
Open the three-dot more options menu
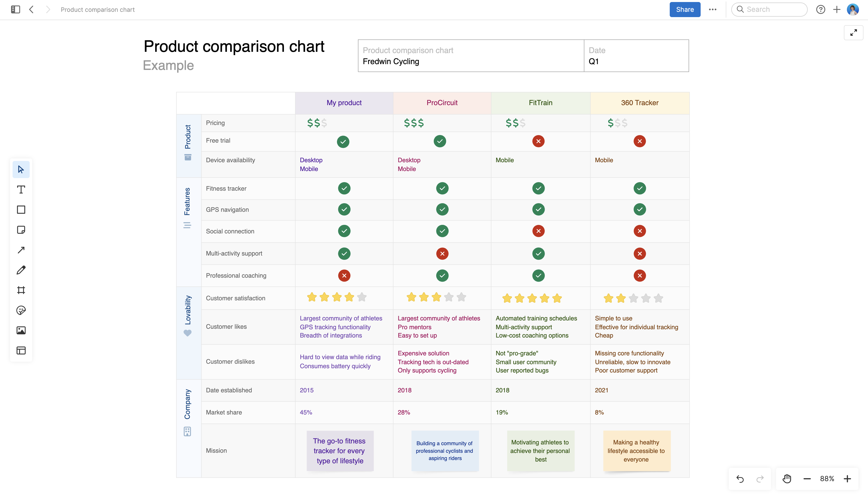[x=713, y=9]
